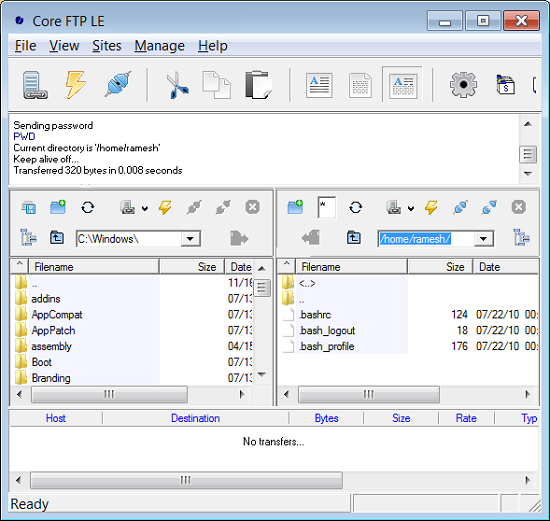Sort local files by Filename column
This screenshot has width=550, height=521.
(94, 267)
